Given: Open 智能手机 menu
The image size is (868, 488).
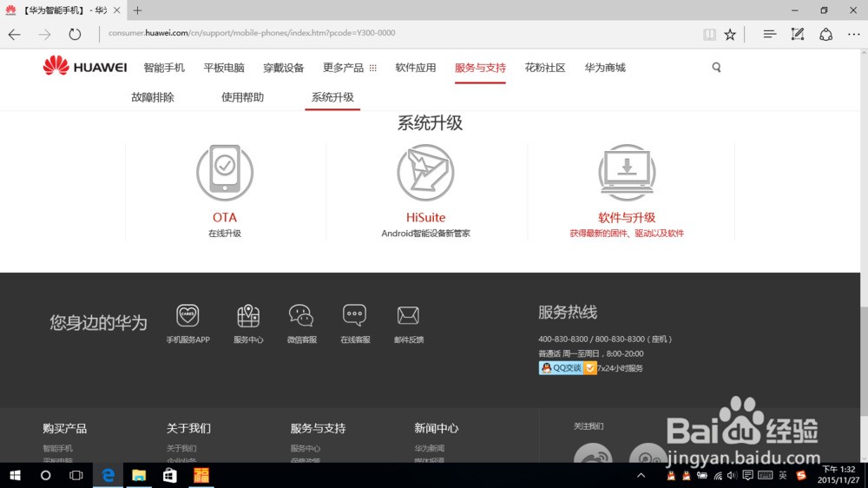Looking at the screenshot, I should 164,68.
